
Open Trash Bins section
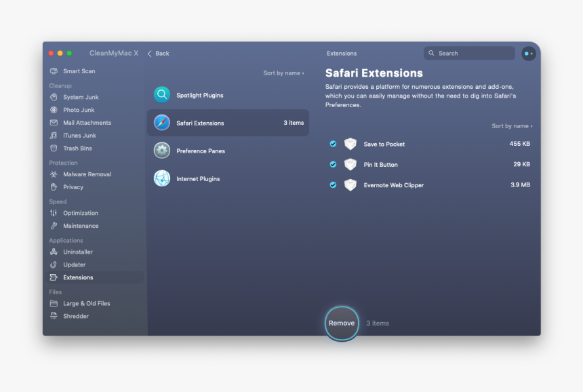point(77,148)
